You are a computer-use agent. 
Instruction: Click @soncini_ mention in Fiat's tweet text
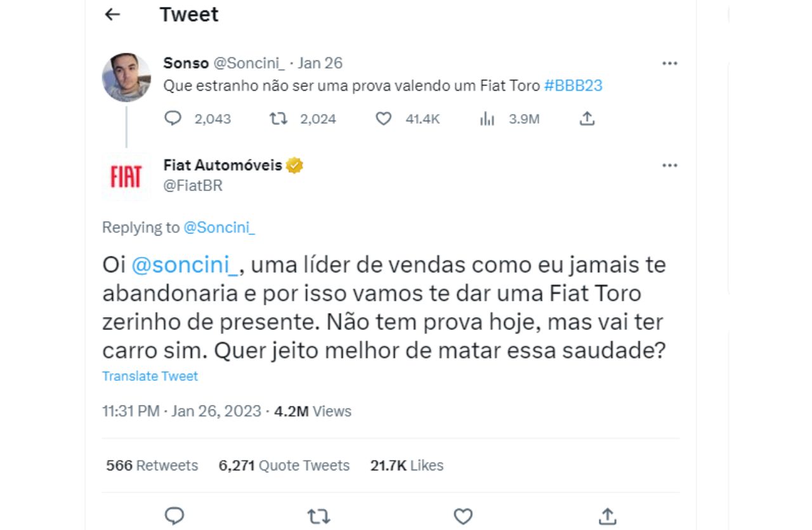(x=185, y=265)
